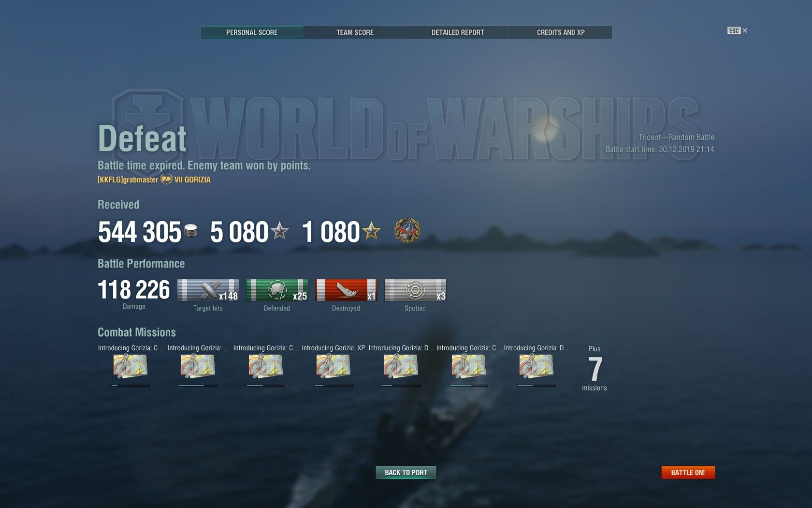Open the Credits and XP tab
The height and width of the screenshot is (508, 812).
coord(561,32)
